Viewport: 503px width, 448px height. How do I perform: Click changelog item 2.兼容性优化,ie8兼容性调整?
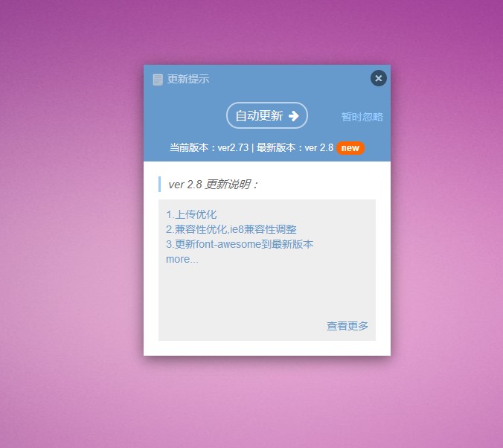(231, 229)
